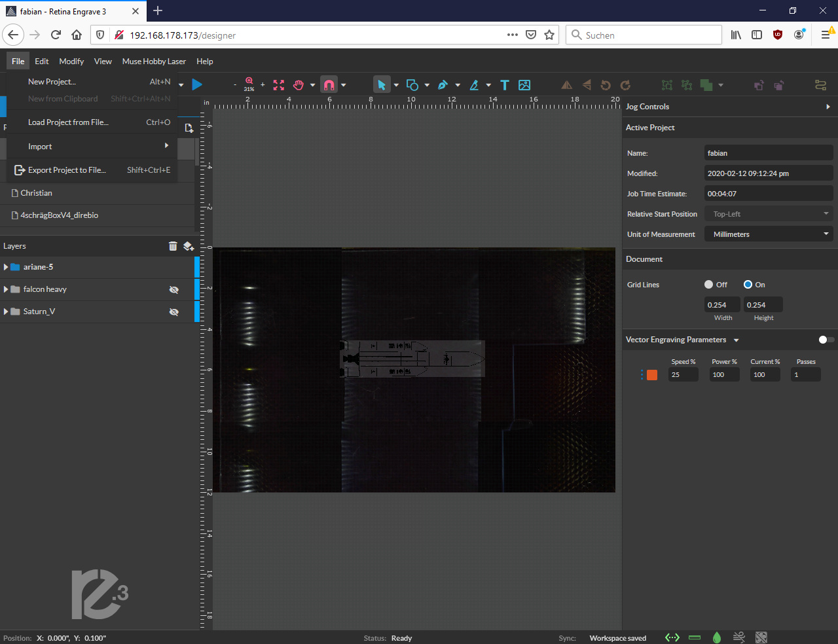Set Grid Lines to On
The width and height of the screenshot is (838, 644).
click(x=748, y=285)
